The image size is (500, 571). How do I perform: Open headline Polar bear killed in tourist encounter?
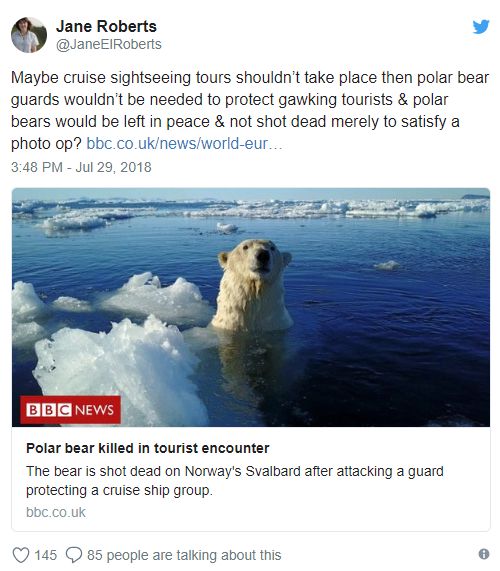(x=147, y=448)
